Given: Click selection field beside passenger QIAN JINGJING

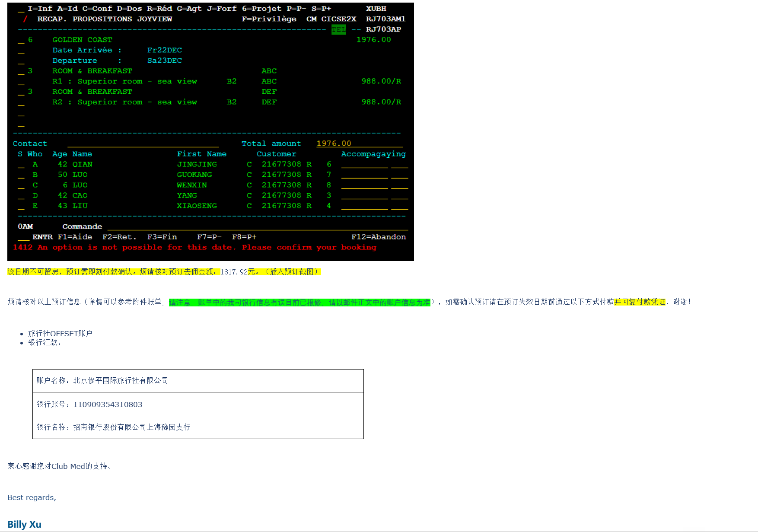Looking at the screenshot, I should tap(21, 165).
